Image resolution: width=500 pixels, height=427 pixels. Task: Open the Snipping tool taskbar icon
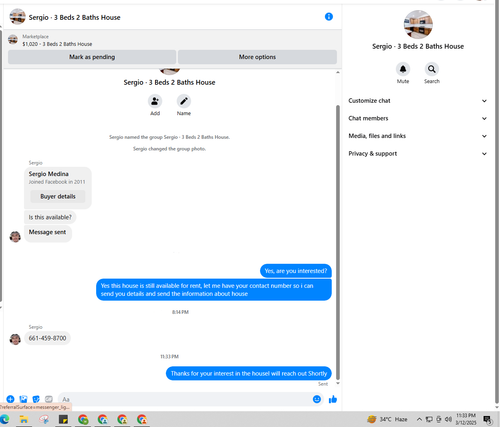pyautogui.click(x=44, y=419)
